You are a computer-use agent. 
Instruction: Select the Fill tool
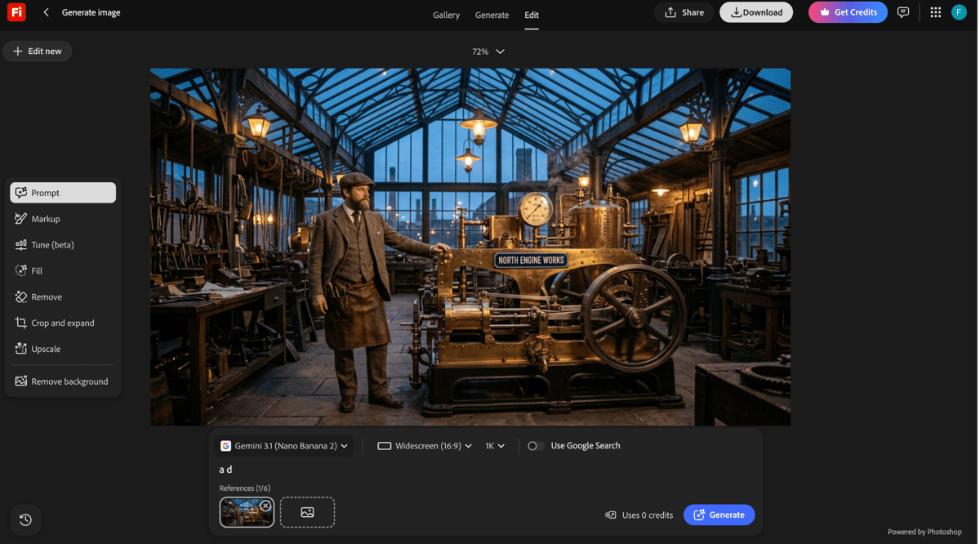point(63,270)
